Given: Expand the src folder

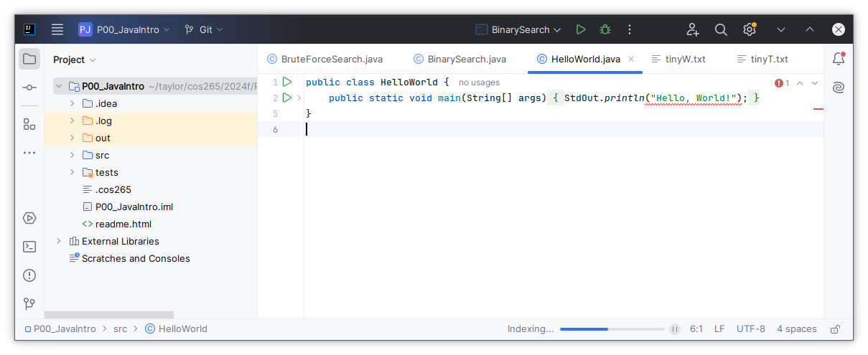Looking at the screenshot, I should tap(73, 155).
